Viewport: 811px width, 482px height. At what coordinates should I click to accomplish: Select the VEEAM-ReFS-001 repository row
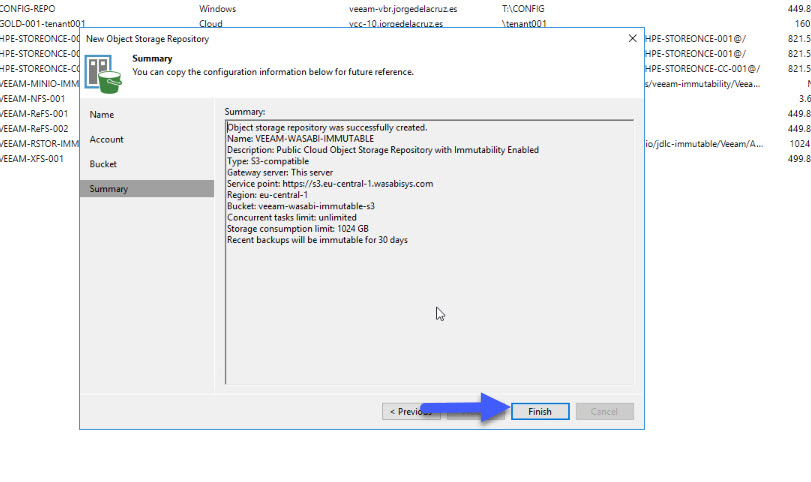point(34,114)
